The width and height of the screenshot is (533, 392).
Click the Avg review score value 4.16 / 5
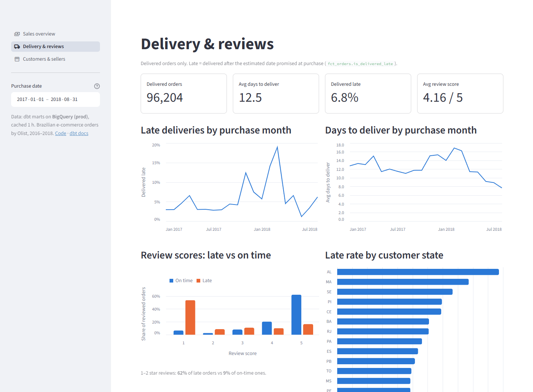[443, 98]
